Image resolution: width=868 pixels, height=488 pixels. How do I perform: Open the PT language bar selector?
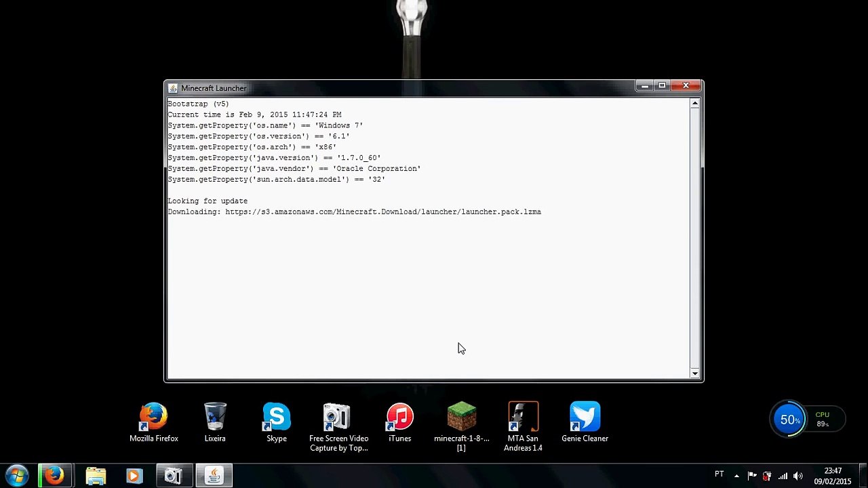click(719, 474)
